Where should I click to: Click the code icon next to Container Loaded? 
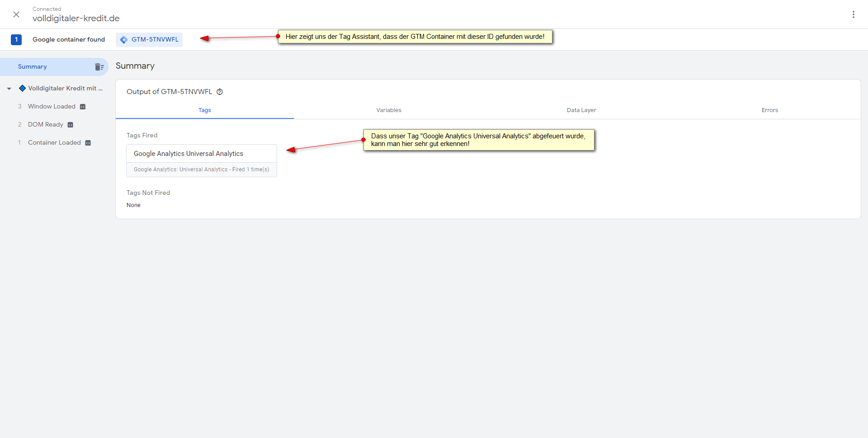(88, 143)
